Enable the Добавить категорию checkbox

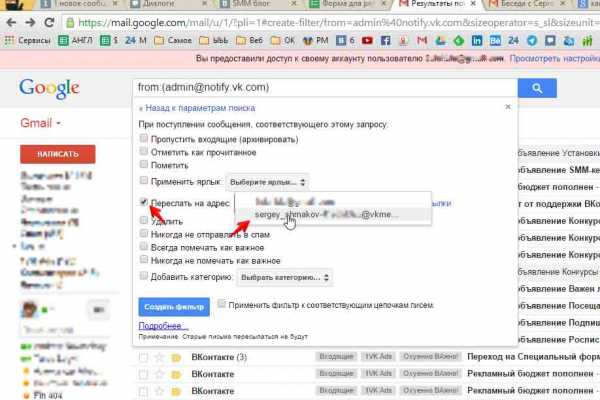click(143, 276)
